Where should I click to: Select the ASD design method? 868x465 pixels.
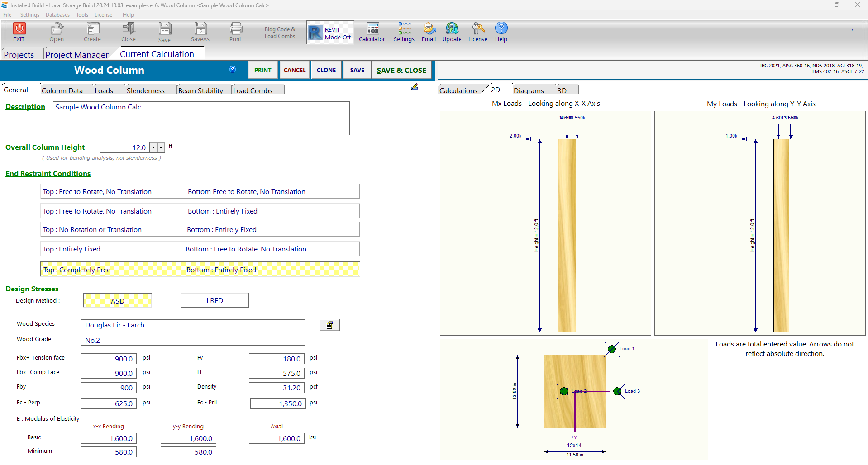click(x=118, y=301)
